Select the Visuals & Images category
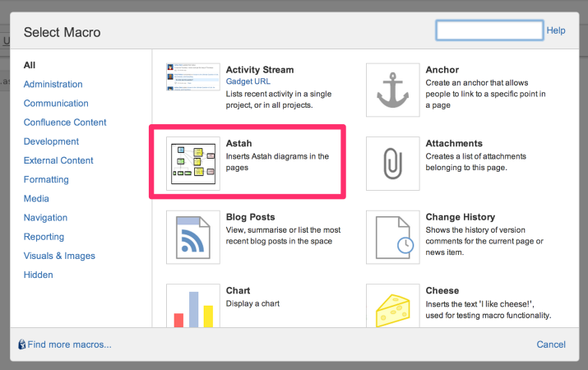 59,256
